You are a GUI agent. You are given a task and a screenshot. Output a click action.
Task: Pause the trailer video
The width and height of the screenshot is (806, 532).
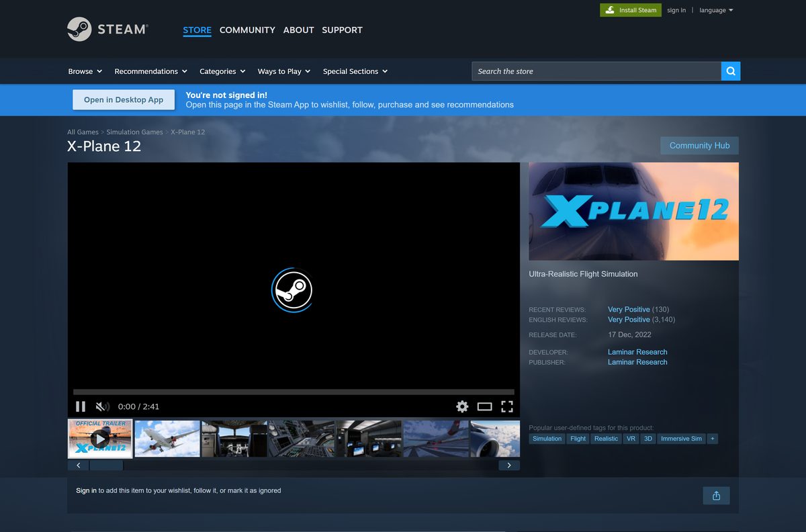(81, 406)
